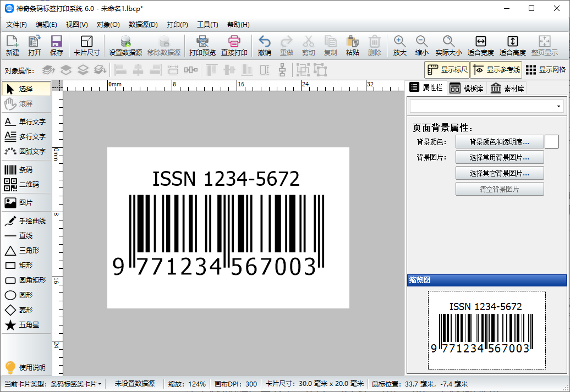Click the white background color swatch
Screen dimensions: 570x392
point(551,142)
